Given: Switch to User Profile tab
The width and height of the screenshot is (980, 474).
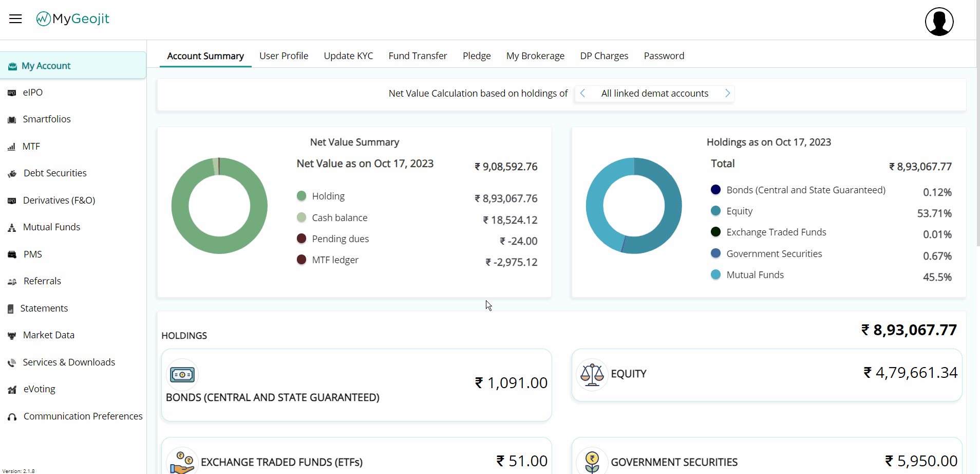Looking at the screenshot, I should tap(284, 56).
